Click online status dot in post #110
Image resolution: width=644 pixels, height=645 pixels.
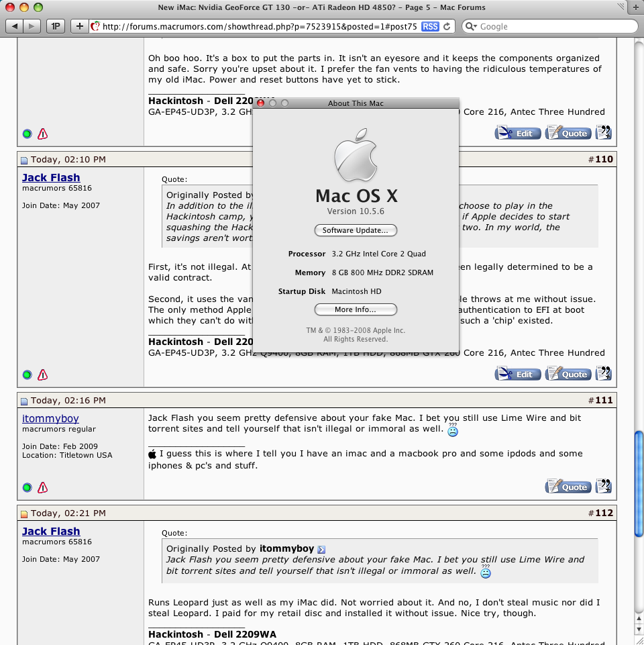tap(27, 375)
